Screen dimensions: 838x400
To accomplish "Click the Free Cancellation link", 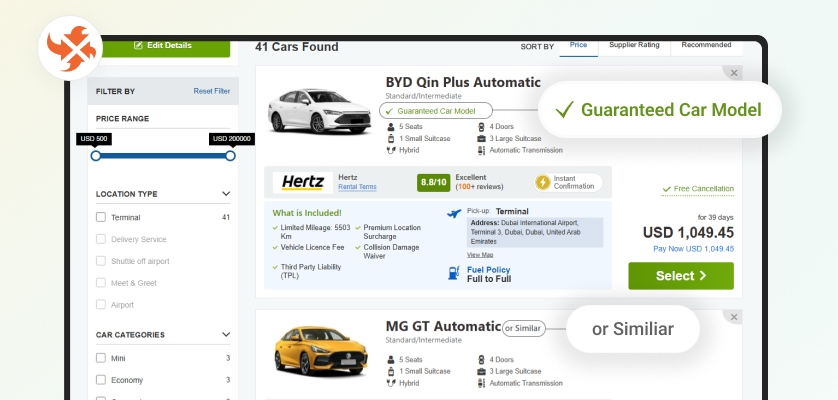I will [697, 189].
